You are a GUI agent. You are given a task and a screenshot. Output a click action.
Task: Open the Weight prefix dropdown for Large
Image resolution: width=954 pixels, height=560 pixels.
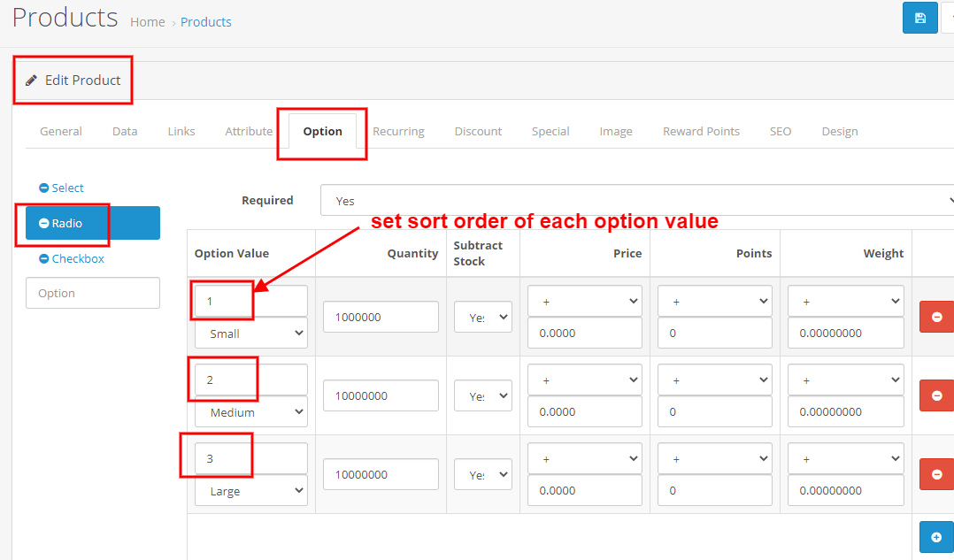click(845, 458)
